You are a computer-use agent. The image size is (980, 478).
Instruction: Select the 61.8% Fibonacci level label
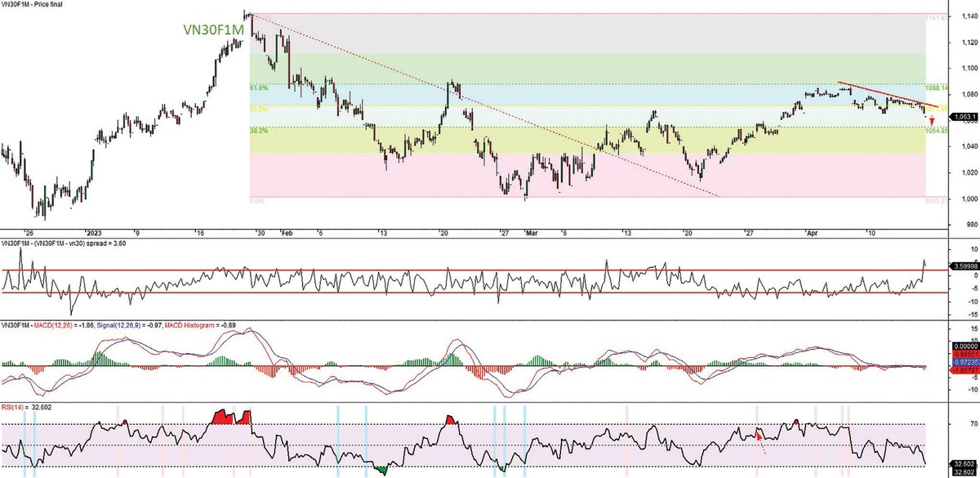259,85
